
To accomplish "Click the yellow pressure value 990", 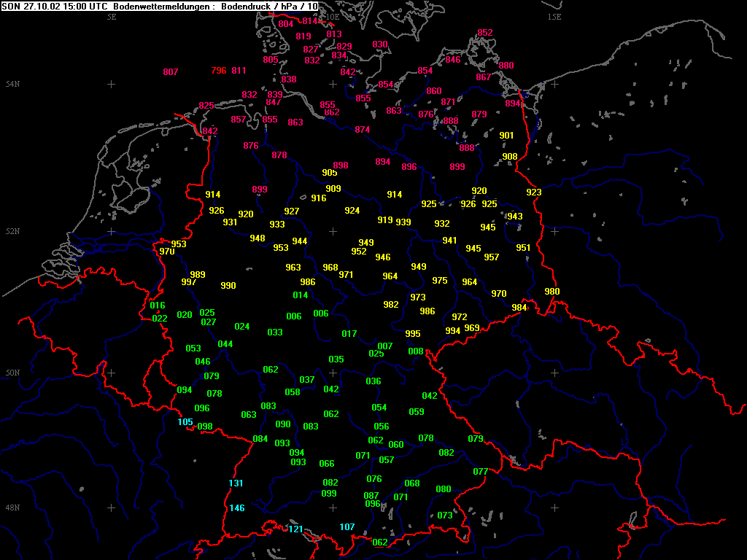I will [x=228, y=285].
